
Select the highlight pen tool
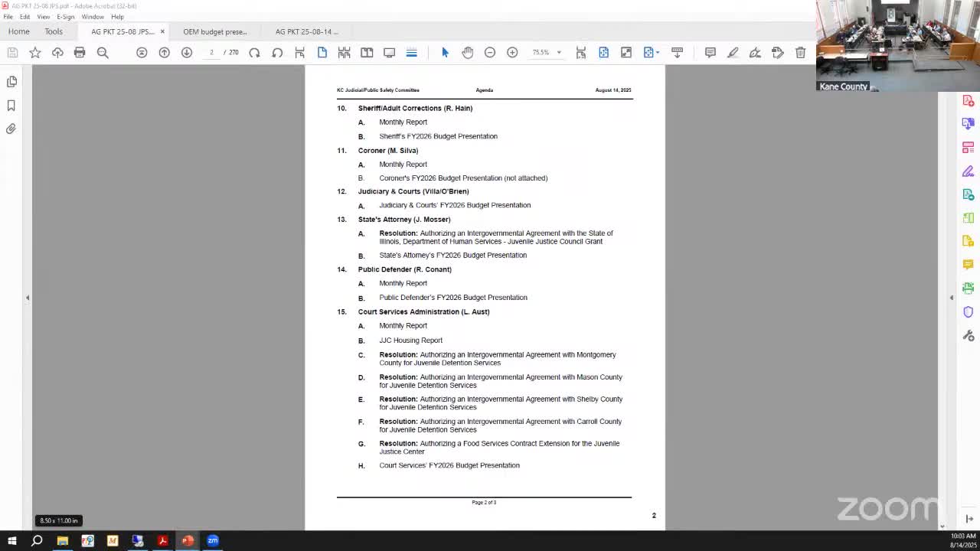733,52
